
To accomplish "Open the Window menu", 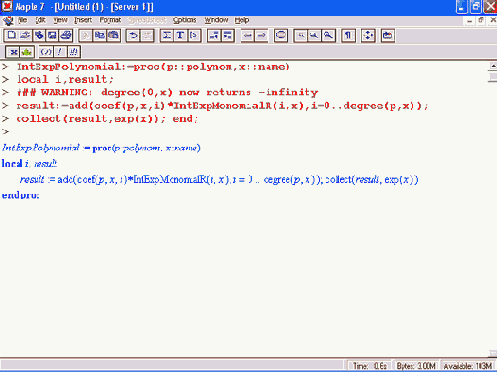I will 216,20.
